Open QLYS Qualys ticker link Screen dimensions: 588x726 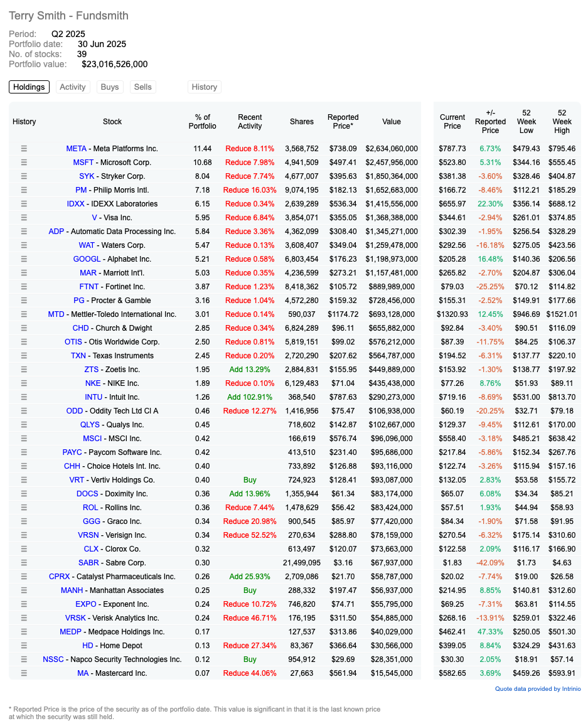pyautogui.click(x=90, y=425)
